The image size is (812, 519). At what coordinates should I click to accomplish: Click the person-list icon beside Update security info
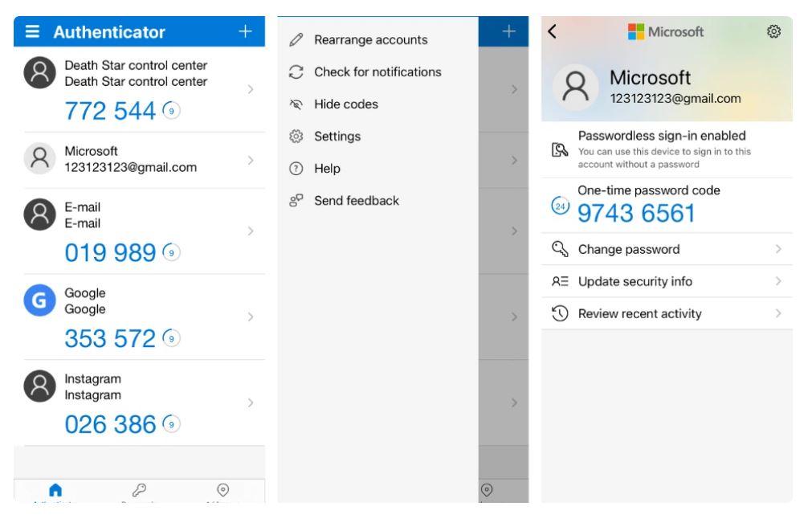tap(560, 281)
